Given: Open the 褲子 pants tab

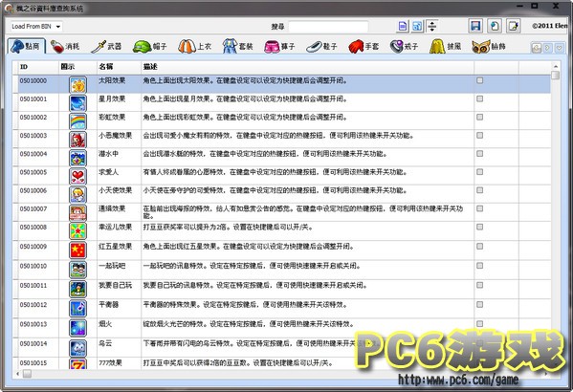Looking at the screenshot, I should pos(279,47).
